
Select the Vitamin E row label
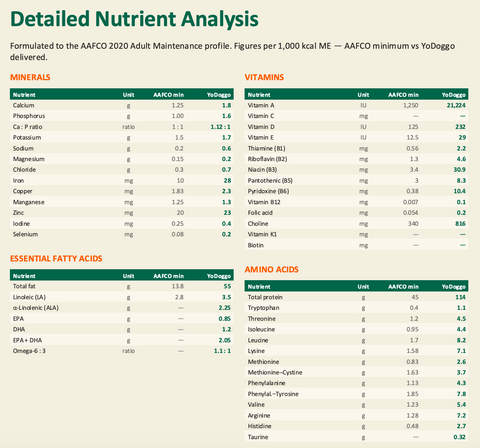tap(261, 138)
